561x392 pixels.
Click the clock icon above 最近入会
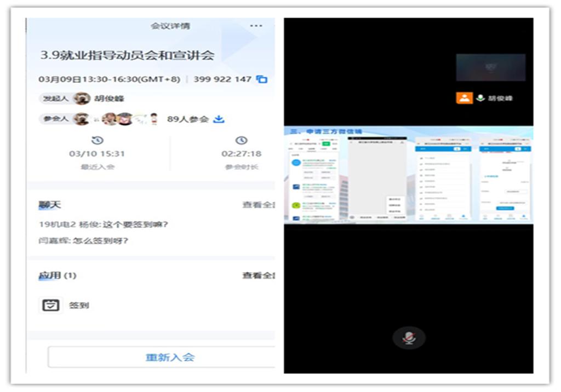[x=97, y=141]
